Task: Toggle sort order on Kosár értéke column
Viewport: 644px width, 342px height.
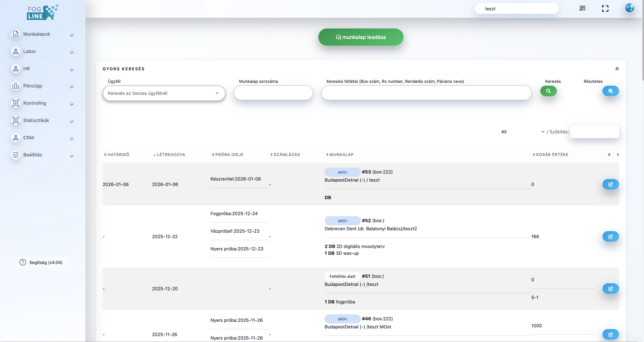Action: pos(552,154)
